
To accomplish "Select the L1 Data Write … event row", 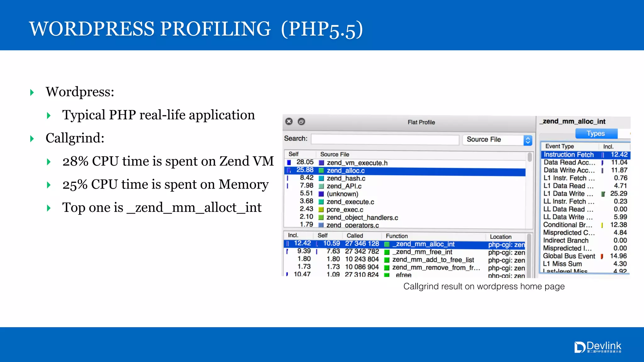I will [x=586, y=194].
